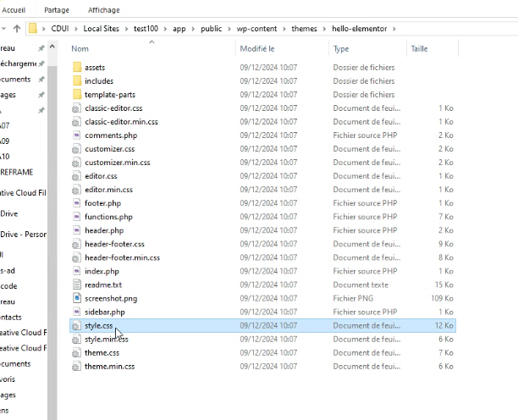Viewport: 518px width, 420px height.
Task: Click the includes folder icon
Action: click(77, 80)
